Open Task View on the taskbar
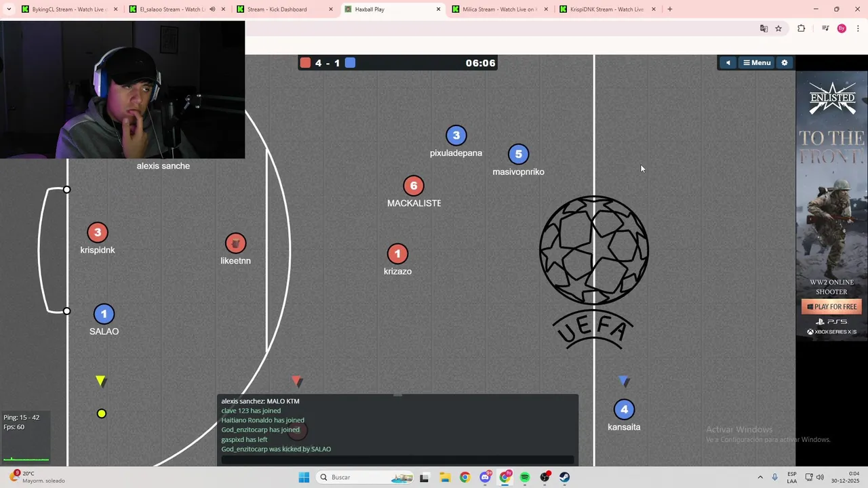This screenshot has width=868, height=488. (x=425, y=477)
